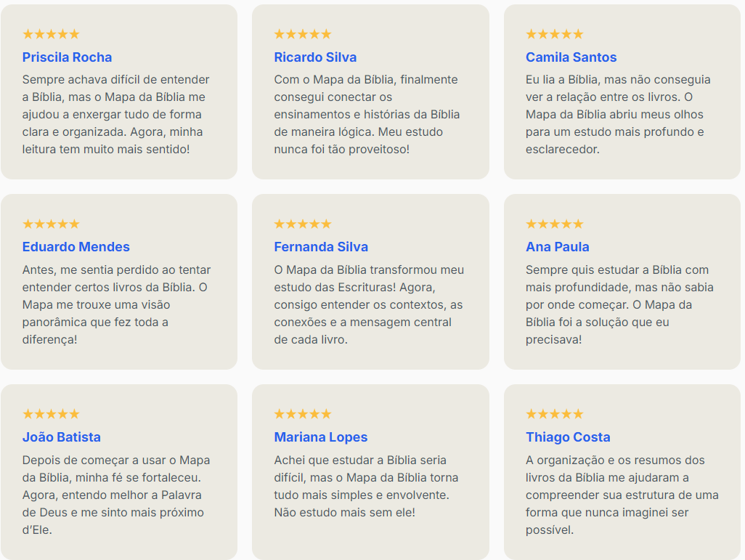Select the Ana Paula name heading

557,247
